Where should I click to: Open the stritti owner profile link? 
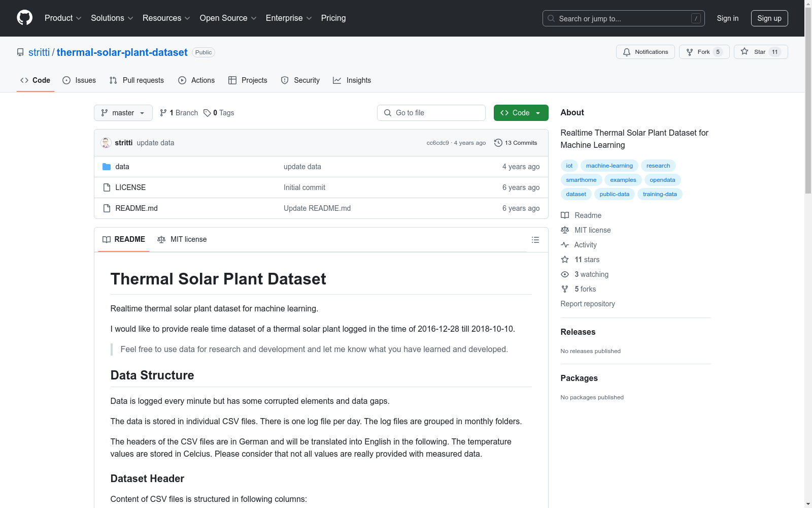coord(39,52)
